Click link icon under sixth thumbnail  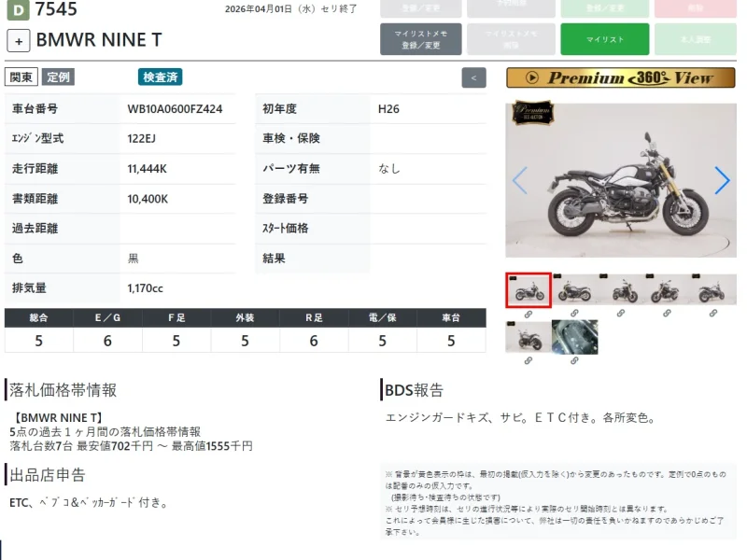pos(529,360)
